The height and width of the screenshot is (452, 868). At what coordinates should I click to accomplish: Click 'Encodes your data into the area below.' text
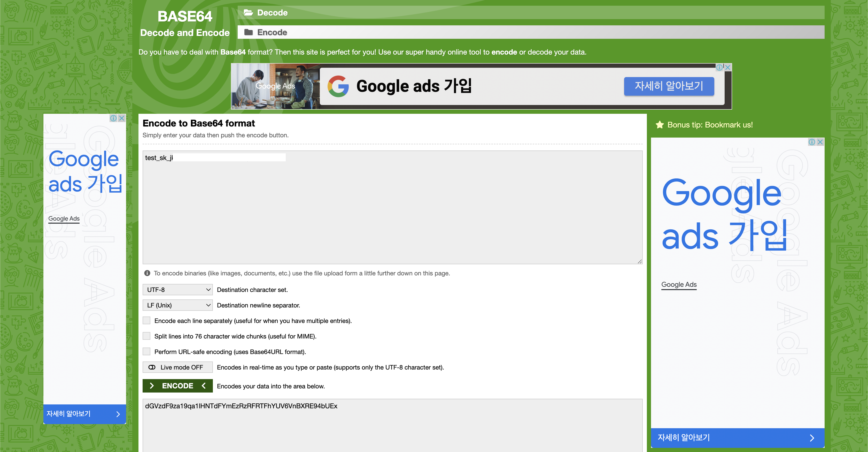click(271, 386)
